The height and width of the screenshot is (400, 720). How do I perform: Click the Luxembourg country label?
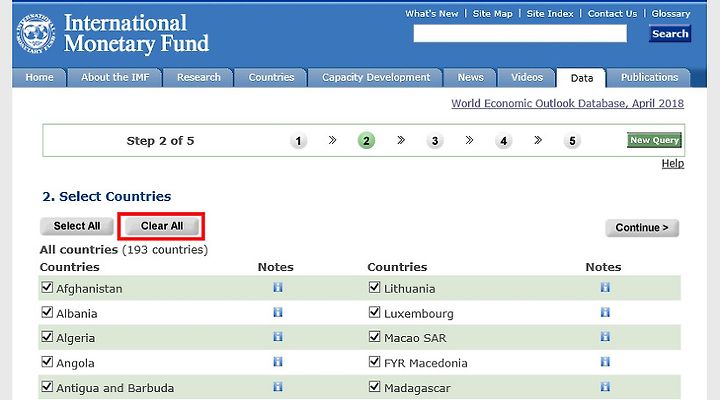coord(419,314)
